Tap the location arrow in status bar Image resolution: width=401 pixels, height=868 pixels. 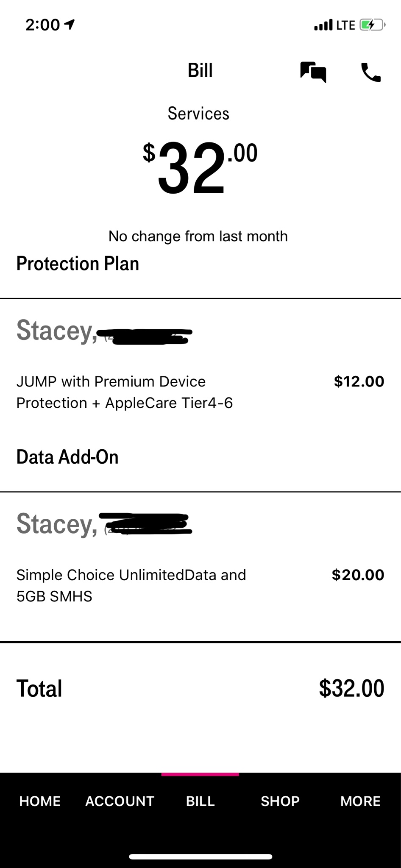70,25
